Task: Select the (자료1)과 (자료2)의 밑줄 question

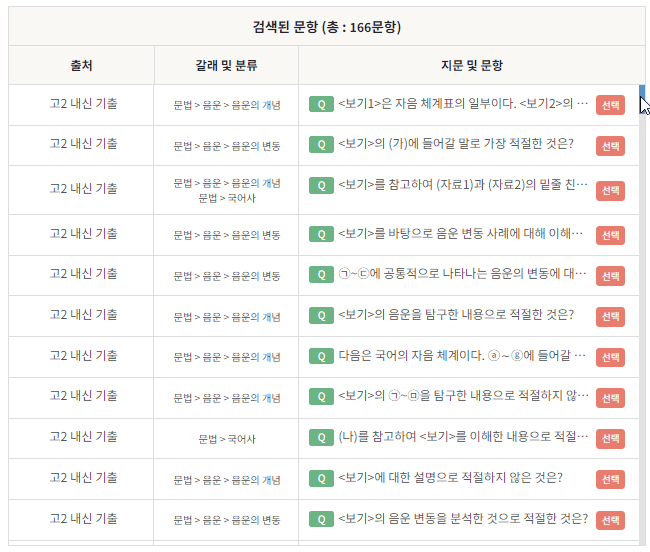Action: [610, 191]
